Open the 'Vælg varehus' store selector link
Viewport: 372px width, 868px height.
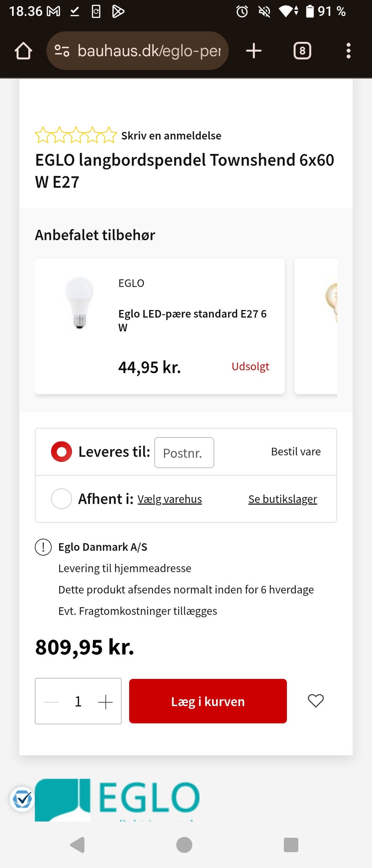(x=170, y=499)
